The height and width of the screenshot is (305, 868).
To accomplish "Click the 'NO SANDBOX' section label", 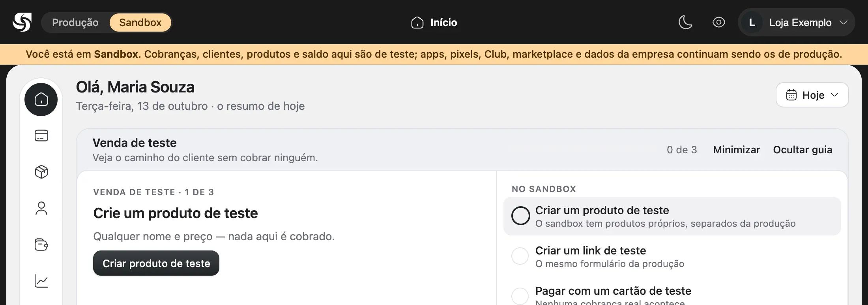I will [544, 189].
